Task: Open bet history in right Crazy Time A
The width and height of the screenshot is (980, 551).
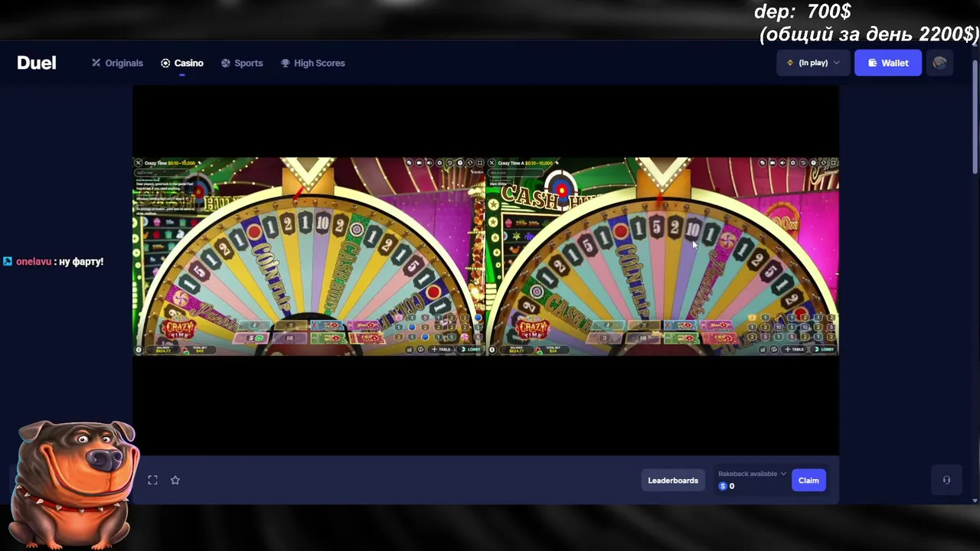Action: point(802,162)
